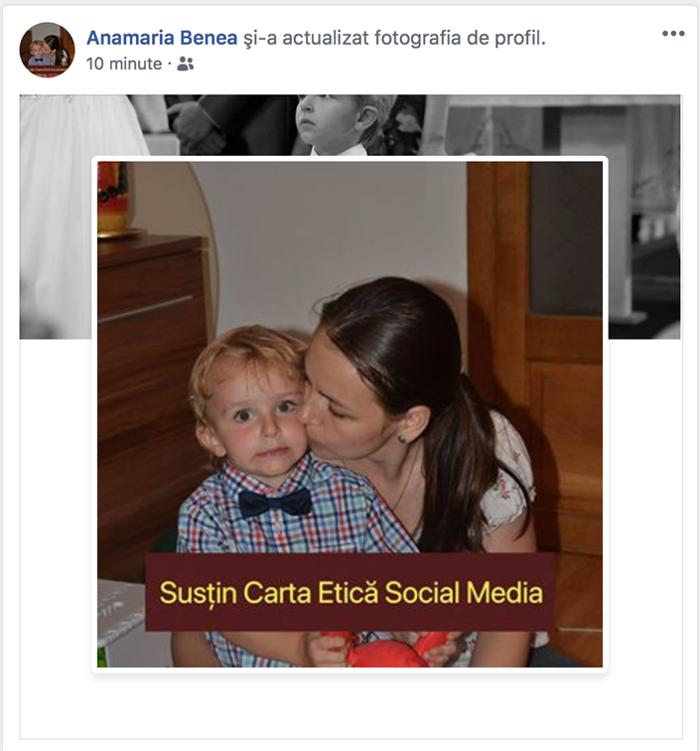This screenshot has height=751, width=700.
Task: Click the "Susțin Carta Etică Social Media" banner
Action: pyautogui.click(x=350, y=593)
